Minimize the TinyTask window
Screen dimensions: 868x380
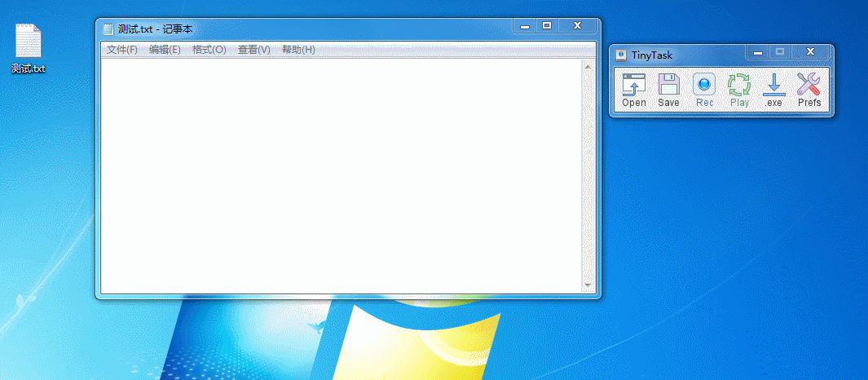pyautogui.click(x=758, y=52)
